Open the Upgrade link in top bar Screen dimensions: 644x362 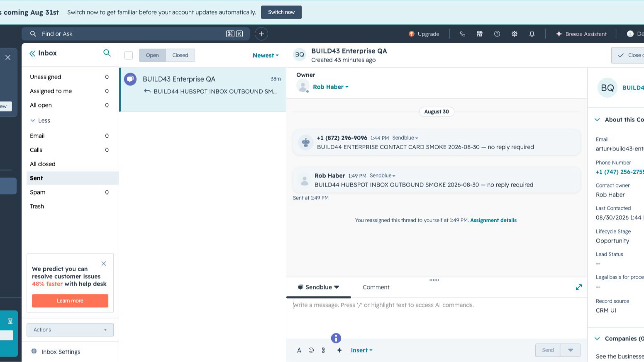click(x=424, y=34)
